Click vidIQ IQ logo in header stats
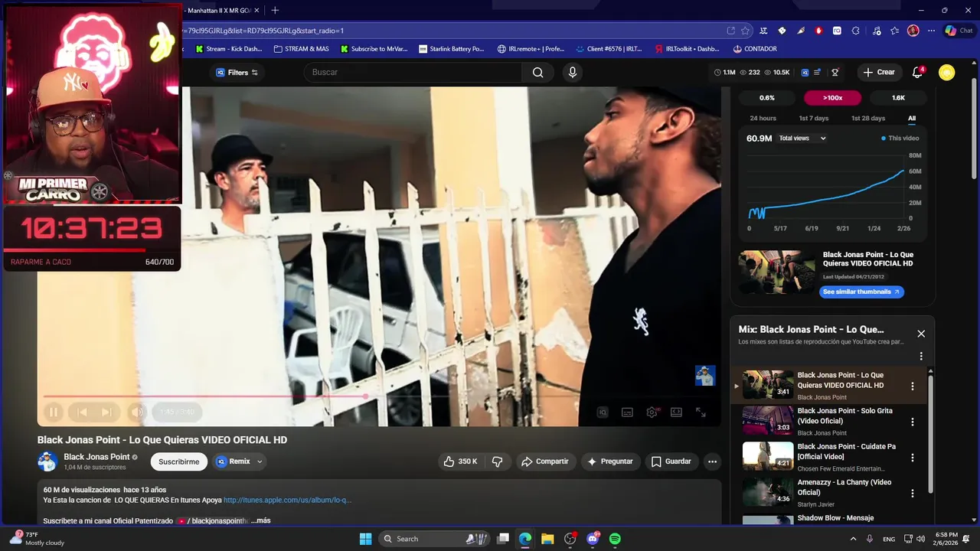 click(805, 73)
